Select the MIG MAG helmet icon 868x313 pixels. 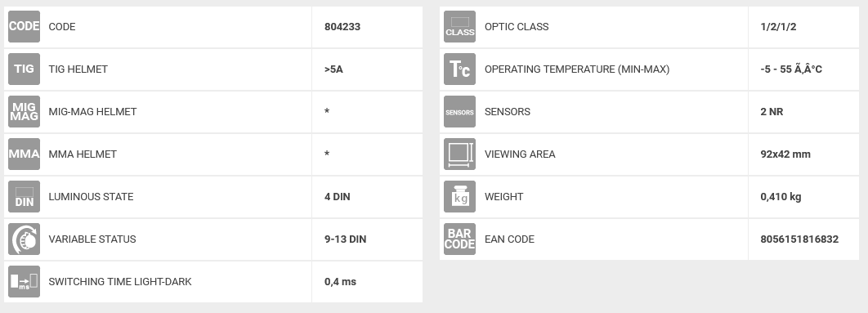coord(24,111)
